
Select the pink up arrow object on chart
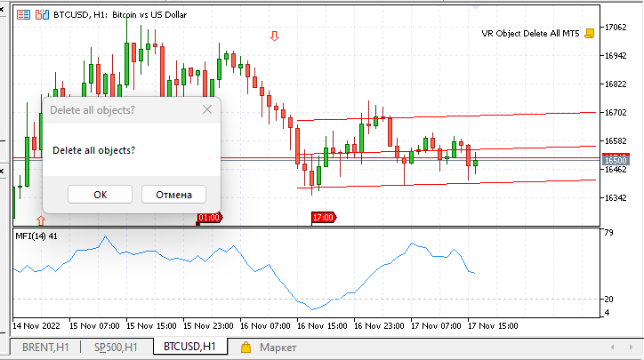pos(40,219)
